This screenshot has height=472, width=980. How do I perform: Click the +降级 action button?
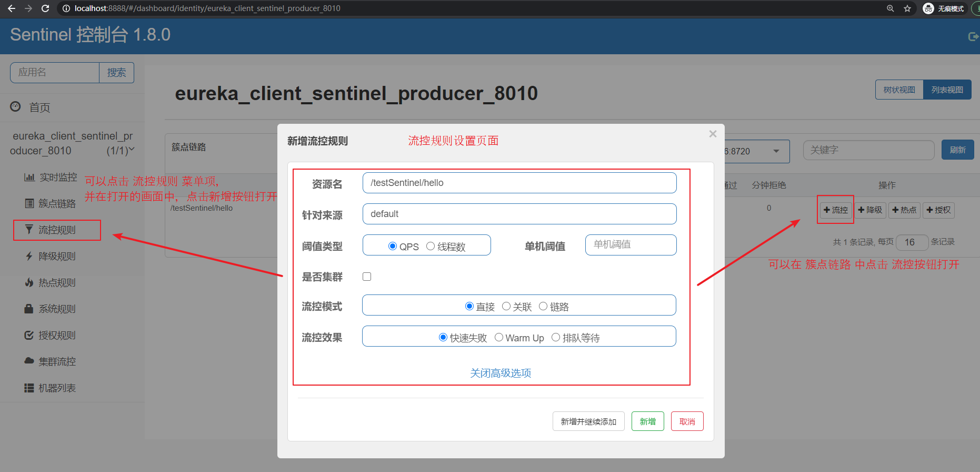coord(870,210)
